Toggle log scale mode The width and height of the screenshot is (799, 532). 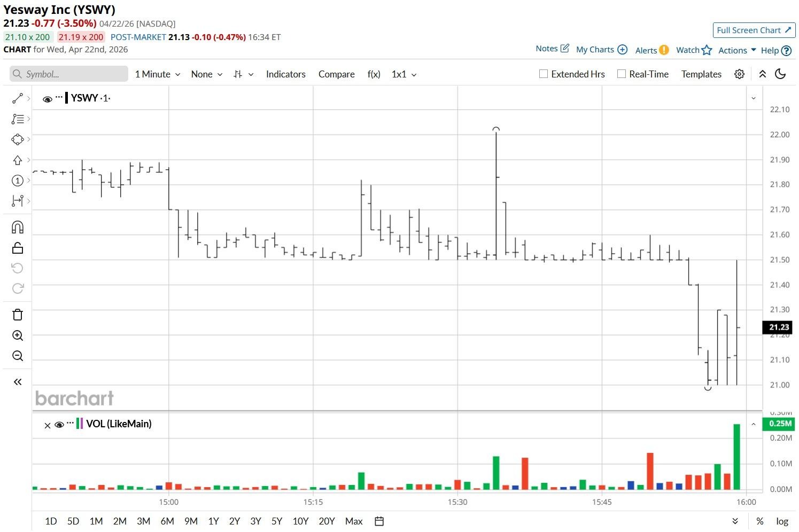tap(782, 521)
